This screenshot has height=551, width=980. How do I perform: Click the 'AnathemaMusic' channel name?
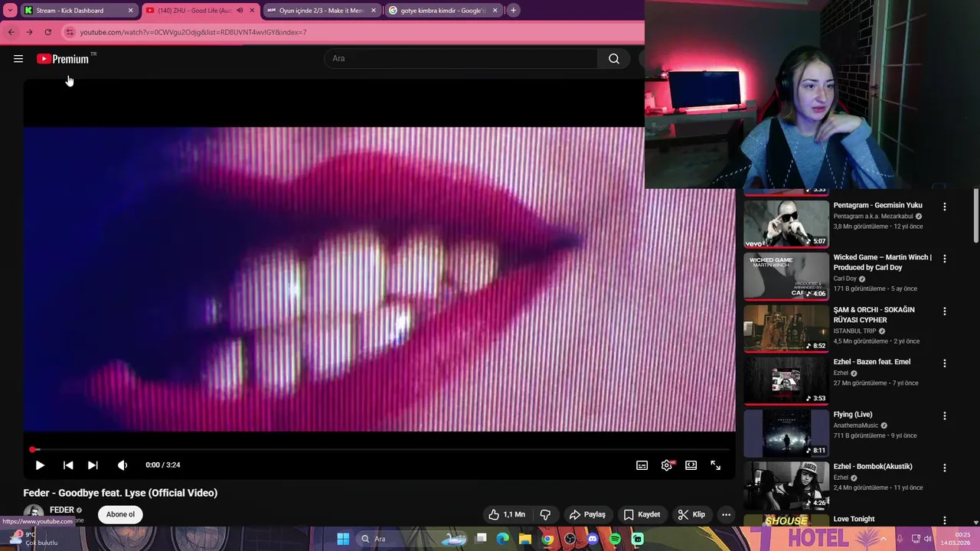click(856, 425)
